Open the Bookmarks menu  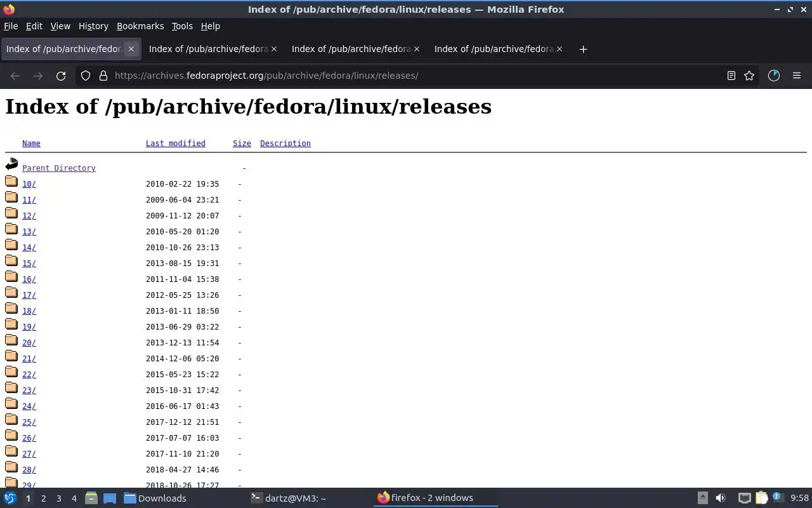click(x=140, y=26)
